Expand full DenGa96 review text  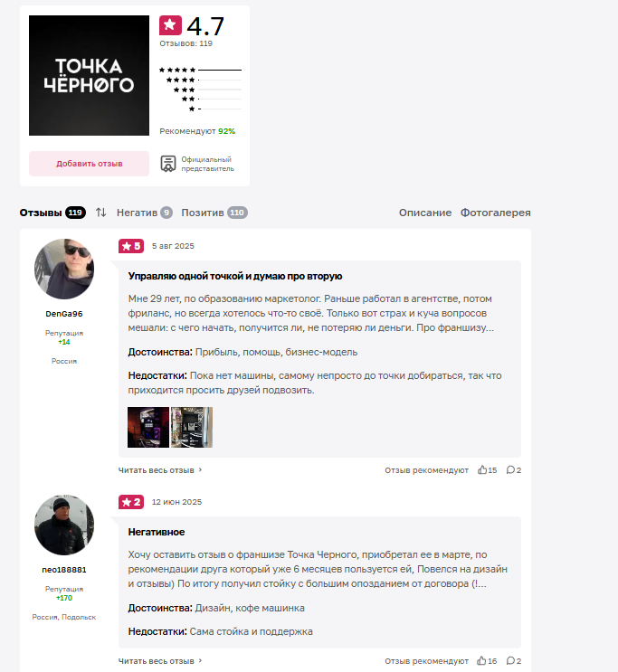tap(159, 470)
